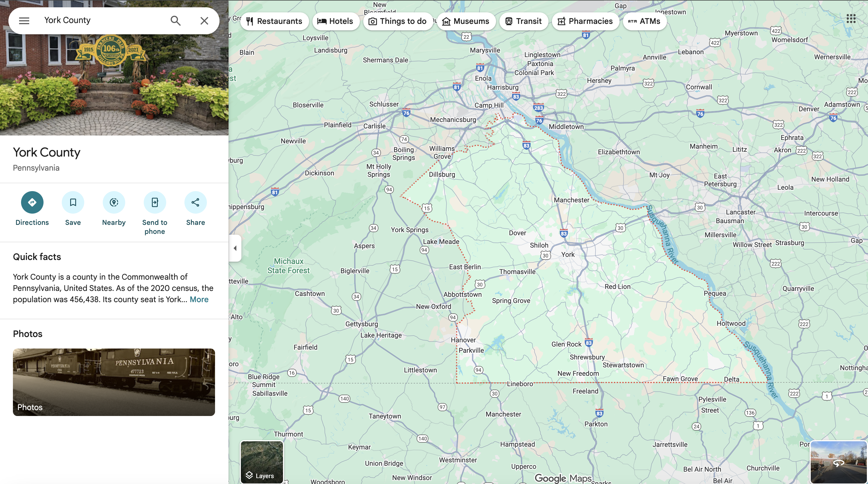
Task: Show Pharmacies on the map
Action: (x=585, y=21)
